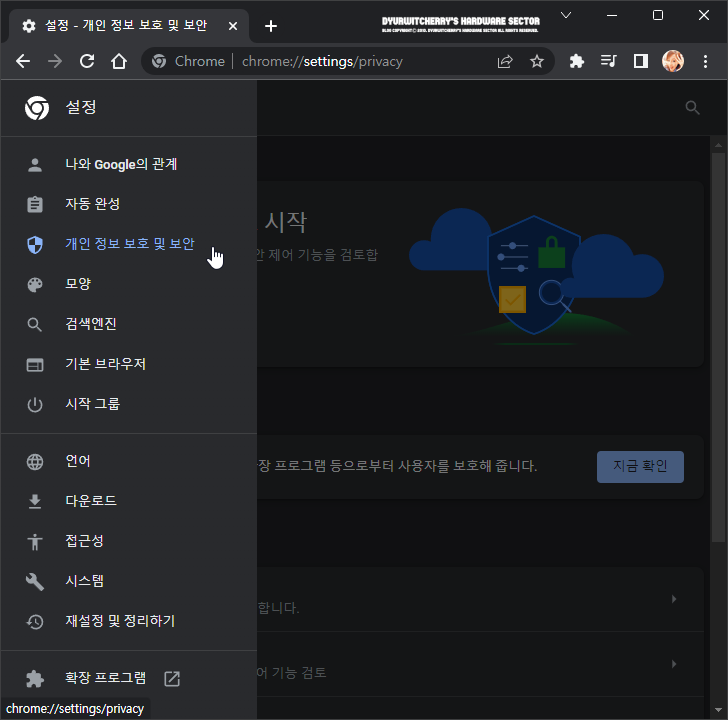Go forward with the forward arrow
728x720 pixels.
coord(55,61)
